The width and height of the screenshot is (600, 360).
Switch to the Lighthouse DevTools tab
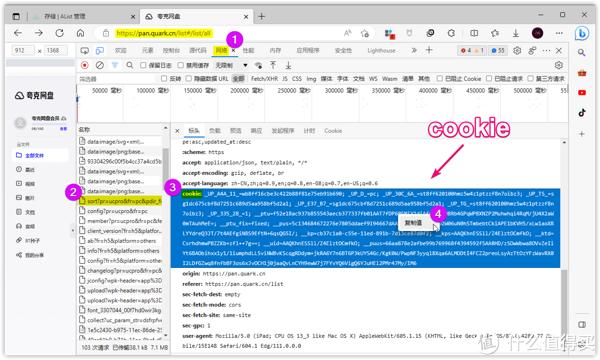click(381, 50)
